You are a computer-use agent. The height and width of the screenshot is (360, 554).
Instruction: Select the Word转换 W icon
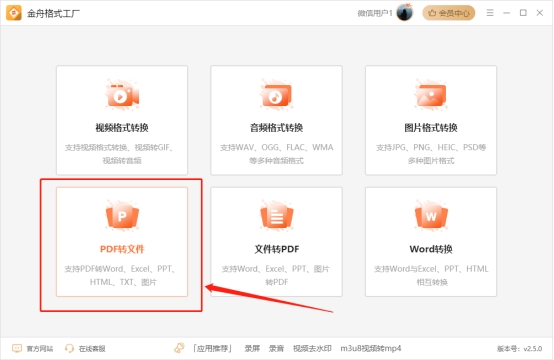point(431,216)
